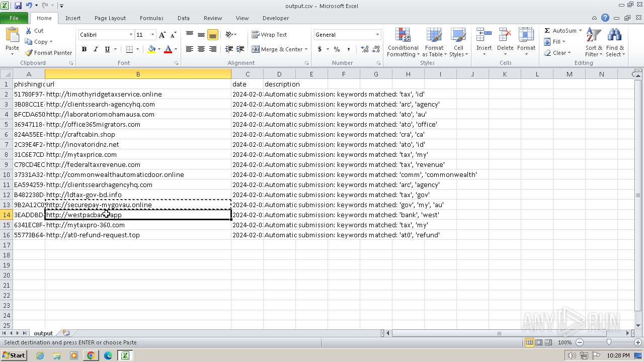Increase cell indent
The height and width of the screenshot is (362, 644).
coord(240,49)
